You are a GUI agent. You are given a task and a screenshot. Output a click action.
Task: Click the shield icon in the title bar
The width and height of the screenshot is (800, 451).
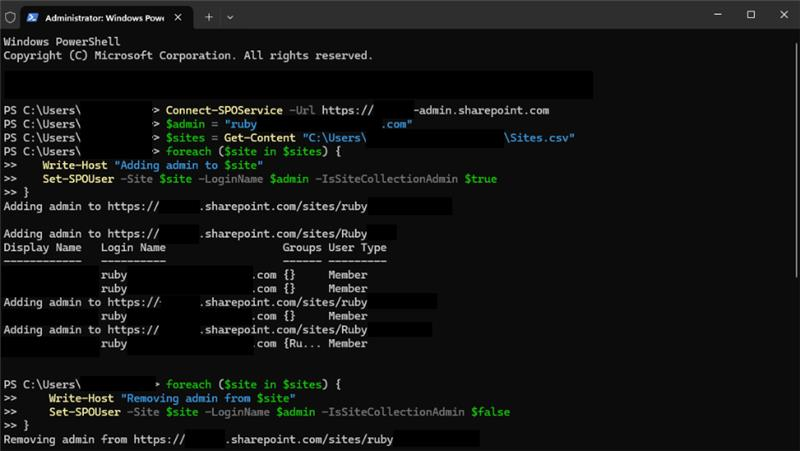tap(10, 17)
